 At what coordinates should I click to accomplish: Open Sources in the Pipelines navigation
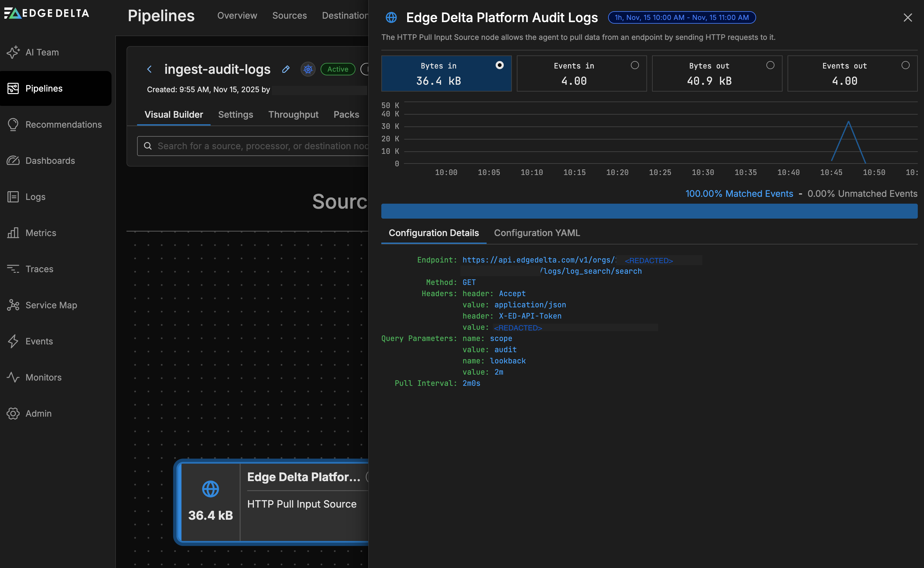pos(289,15)
